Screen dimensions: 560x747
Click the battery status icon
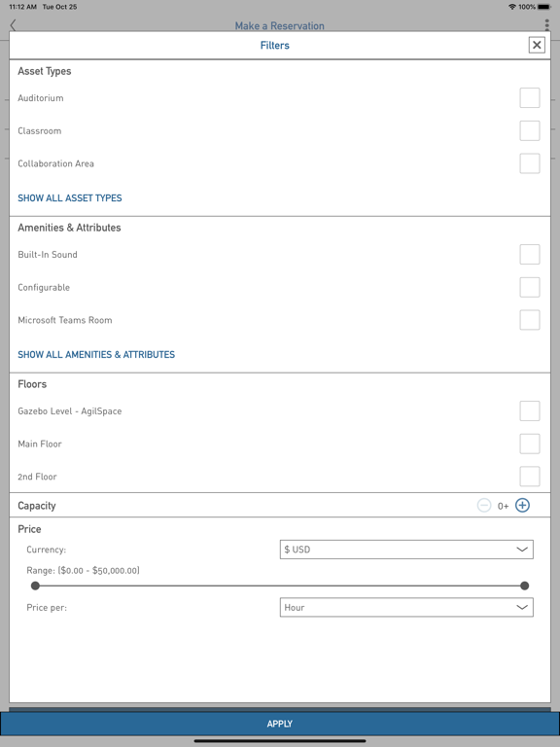tap(544, 7)
